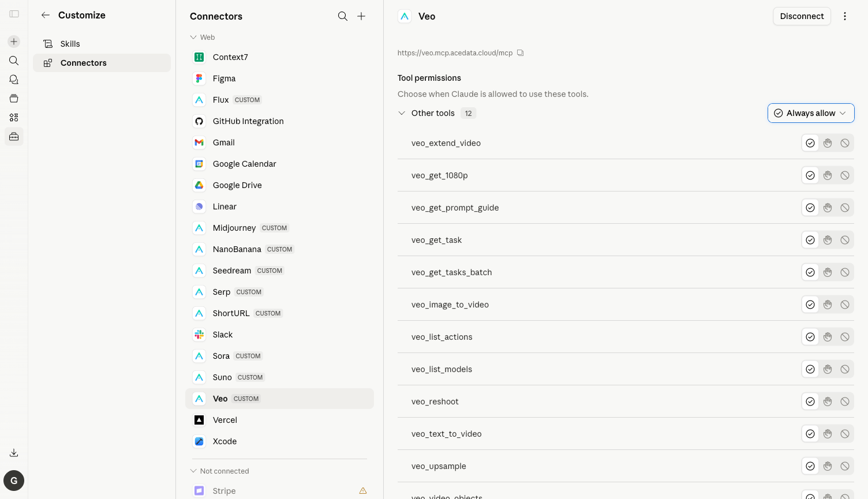This screenshot has height=499, width=868.
Task: Always allow veo_image_to_video
Action: [x=810, y=305]
